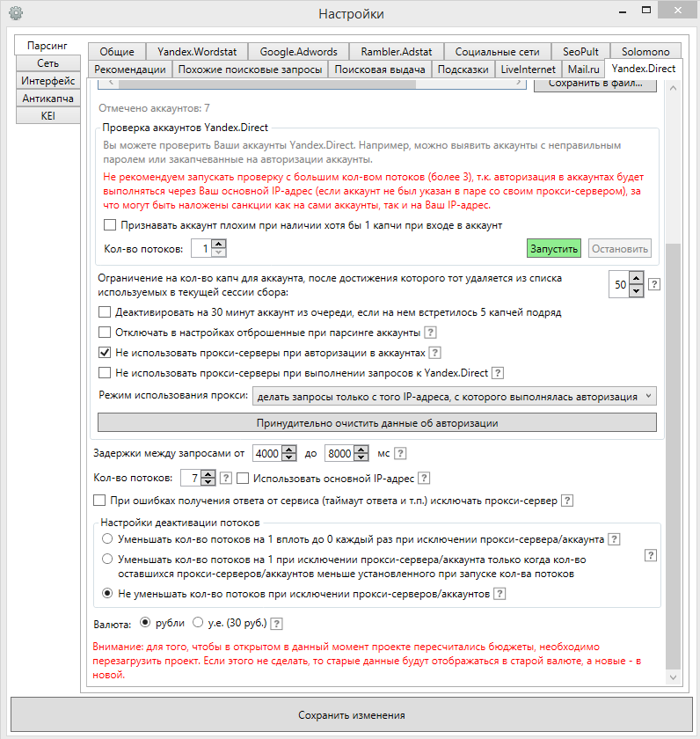Click vertical scrollbar thumb of settings panel

[673, 456]
